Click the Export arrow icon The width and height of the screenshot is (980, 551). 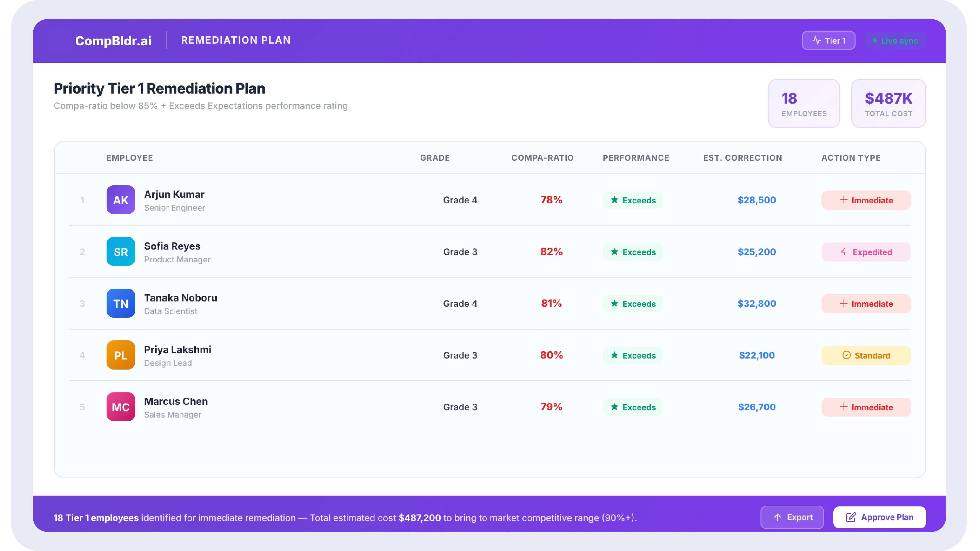(778, 517)
